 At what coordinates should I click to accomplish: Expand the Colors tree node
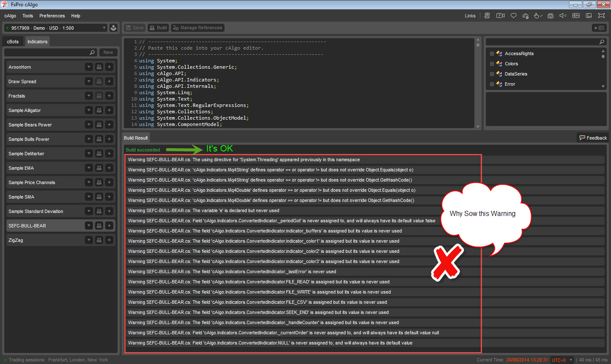coord(492,64)
